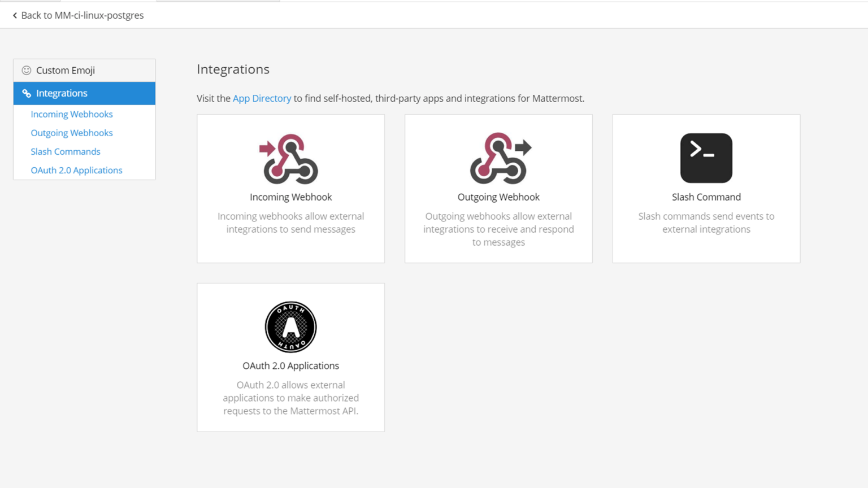Viewport: 868px width, 488px height.
Task: Open the App Directory link
Action: 262,98
